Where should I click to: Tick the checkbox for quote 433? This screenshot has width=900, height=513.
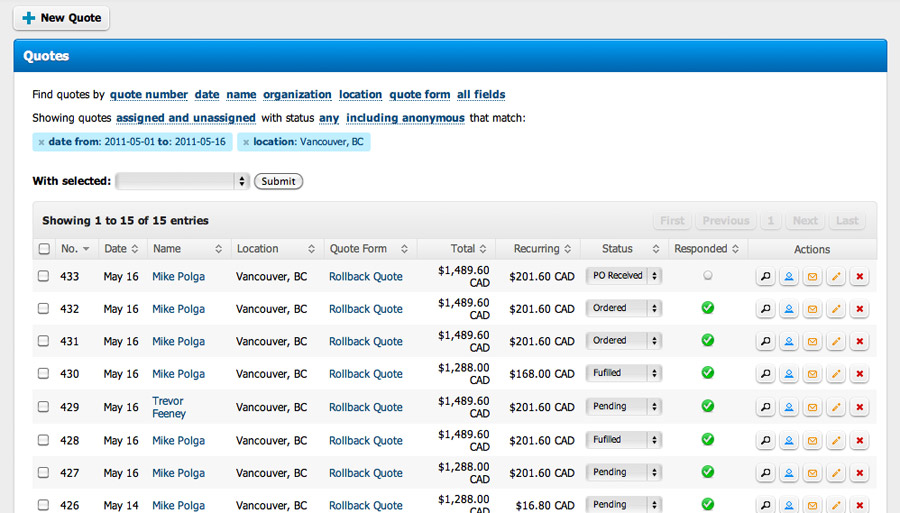click(x=43, y=277)
